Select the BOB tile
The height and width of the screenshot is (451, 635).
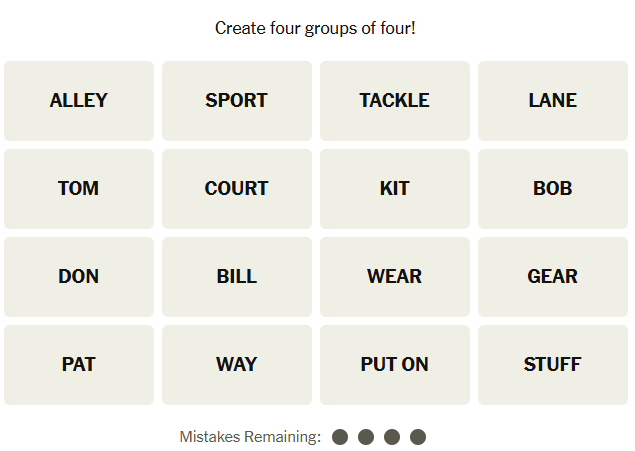coord(553,189)
